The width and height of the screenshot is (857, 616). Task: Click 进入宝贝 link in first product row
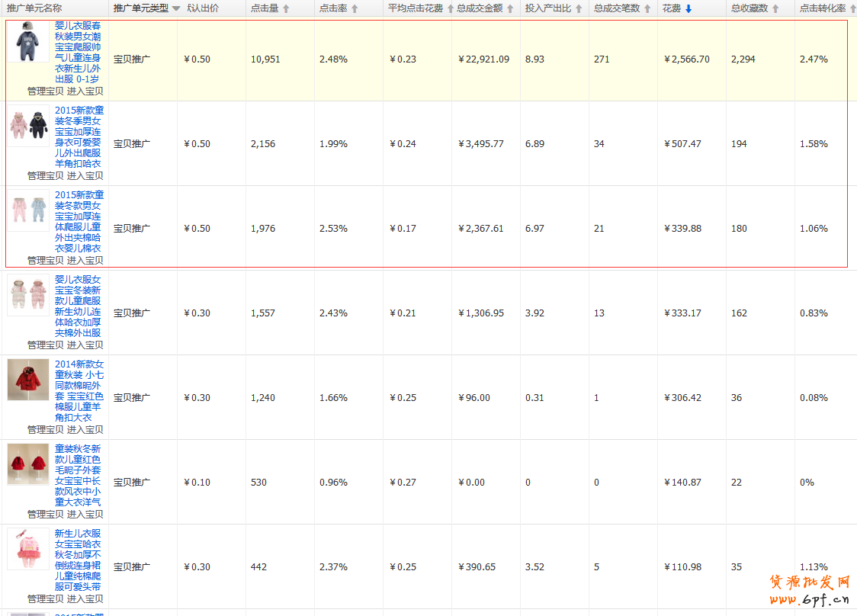pyautogui.click(x=85, y=91)
